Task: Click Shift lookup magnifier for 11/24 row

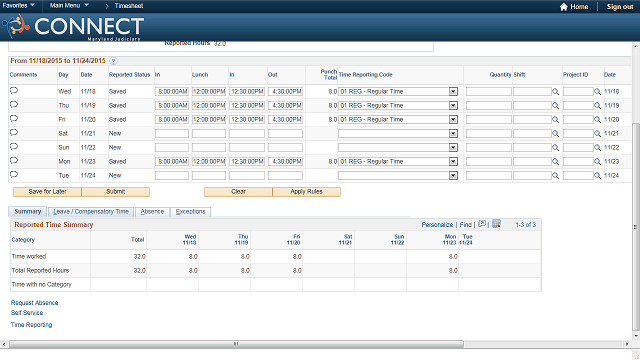Action: click(x=556, y=176)
